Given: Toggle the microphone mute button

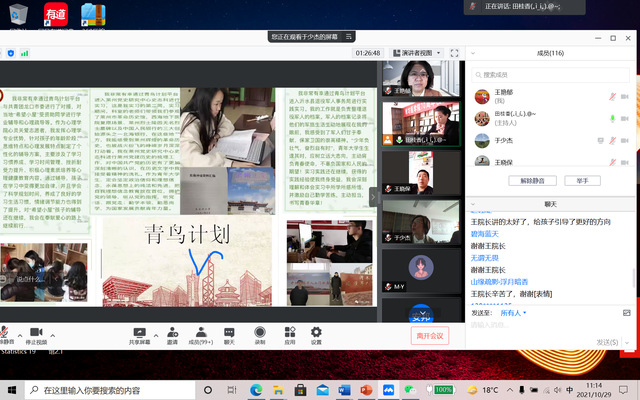Looking at the screenshot, I should click(5, 333).
